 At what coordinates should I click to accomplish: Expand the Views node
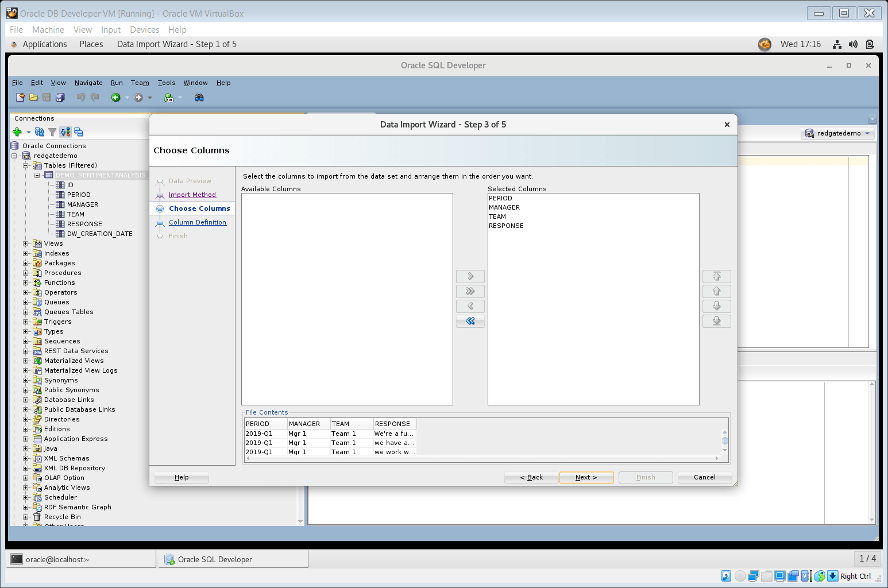pyautogui.click(x=25, y=243)
